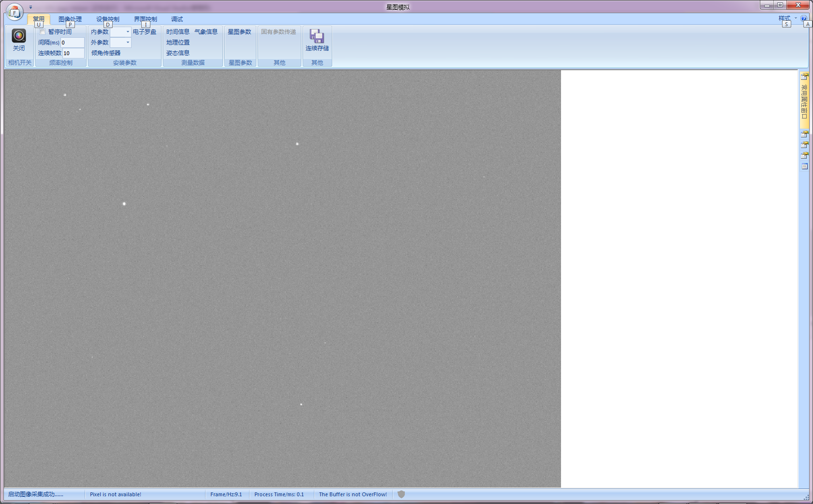The width and height of the screenshot is (813, 504).
Task: Click the camera 关闭 lens icon
Action: (19, 36)
